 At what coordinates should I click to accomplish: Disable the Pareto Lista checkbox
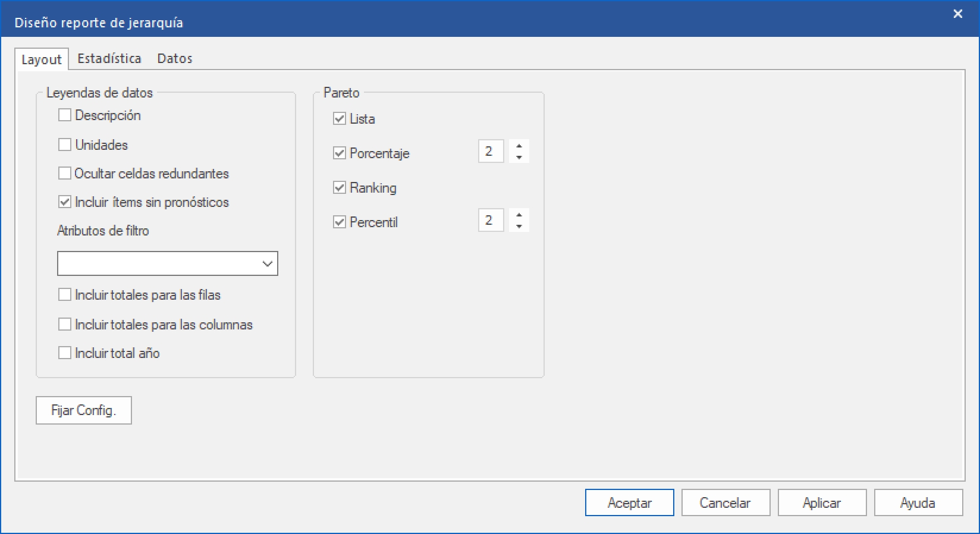pos(340,119)
